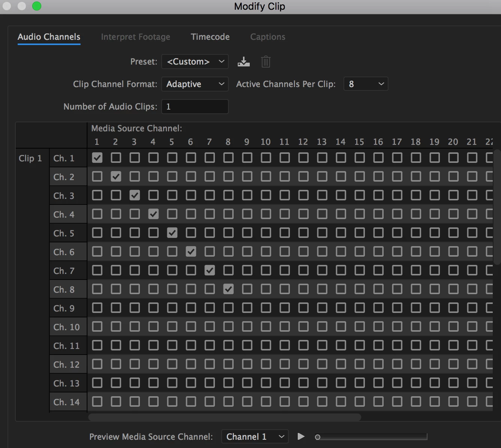Expand Active Channels Per Clip dropdown
Image resolution: width=501 pixels, height=448 pixels.
pyautogui.click(x=366, y=84)
